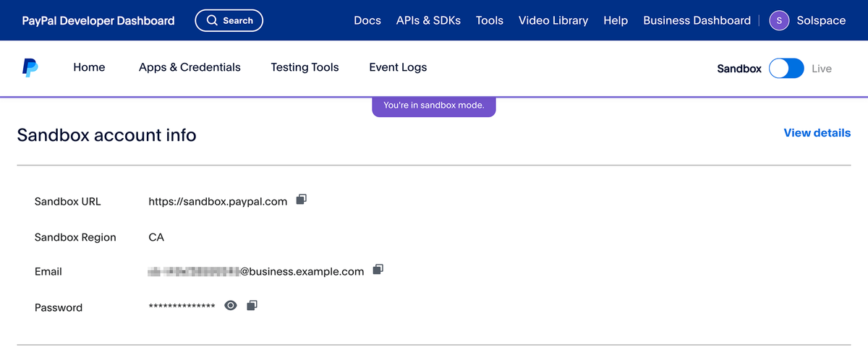Open the Docs menu
This screenshot has height=355, width=868.
[367, 20]
